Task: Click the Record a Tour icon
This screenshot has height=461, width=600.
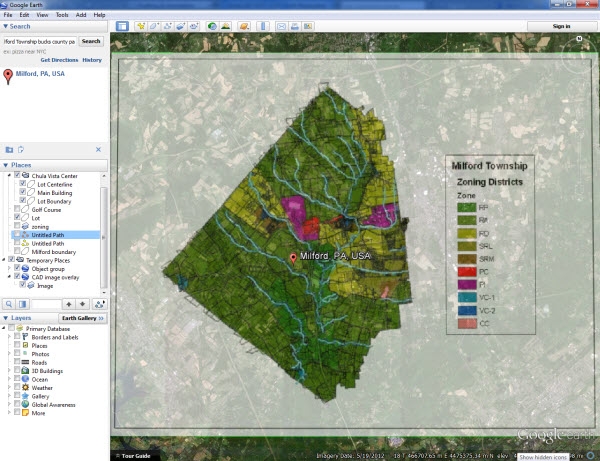Action: click(x=194, y=26)
